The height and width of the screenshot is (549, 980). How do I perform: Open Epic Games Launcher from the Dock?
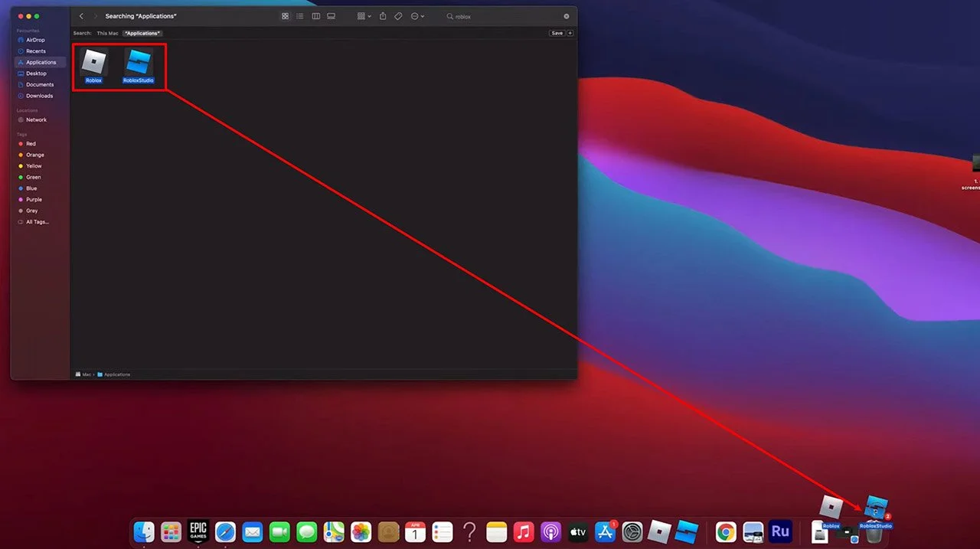pos(198,531)
